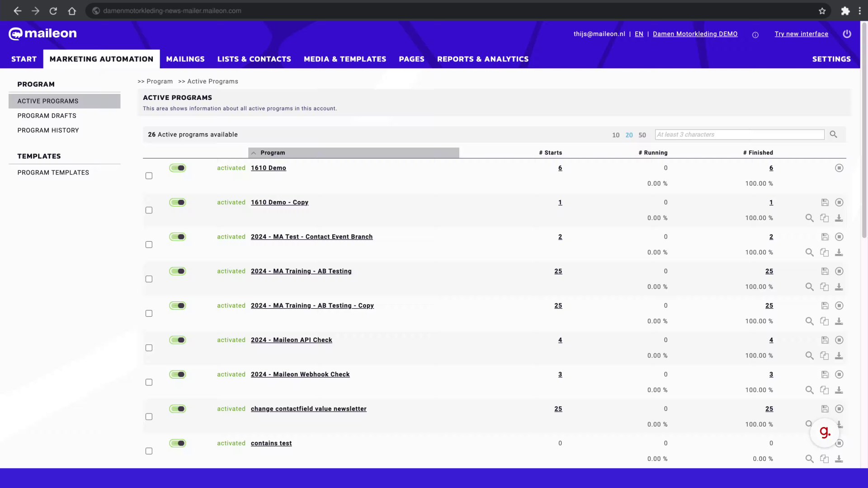Duplicate the Contact Event Branch program
The width and height of the screenshot is (868, 488).
824,253
